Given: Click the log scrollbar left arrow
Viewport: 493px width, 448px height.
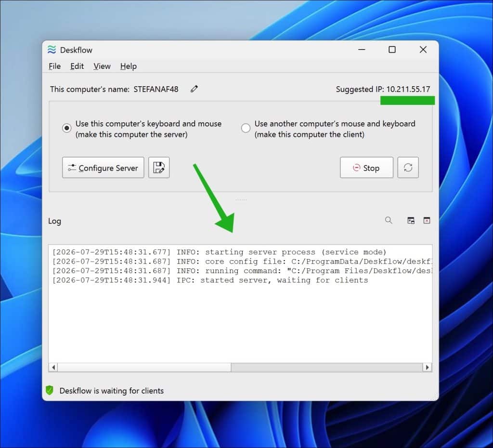Looking at the screenshot, I should point(53,367).
